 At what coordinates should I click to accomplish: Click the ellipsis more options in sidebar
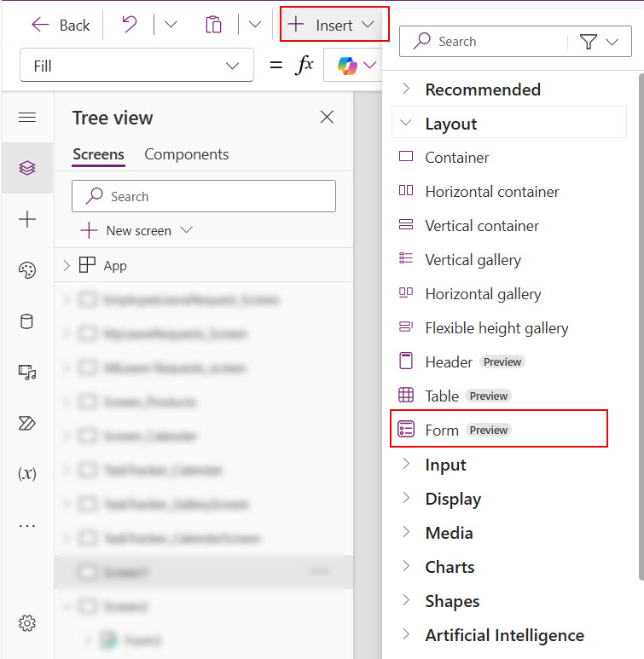pyautogui.click(x=27, y=525)
